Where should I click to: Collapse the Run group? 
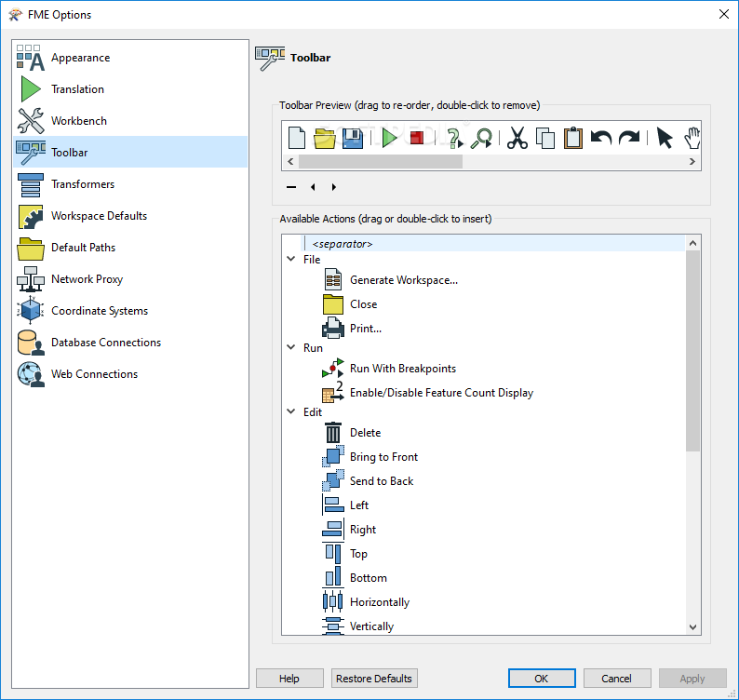coord(290,347)
